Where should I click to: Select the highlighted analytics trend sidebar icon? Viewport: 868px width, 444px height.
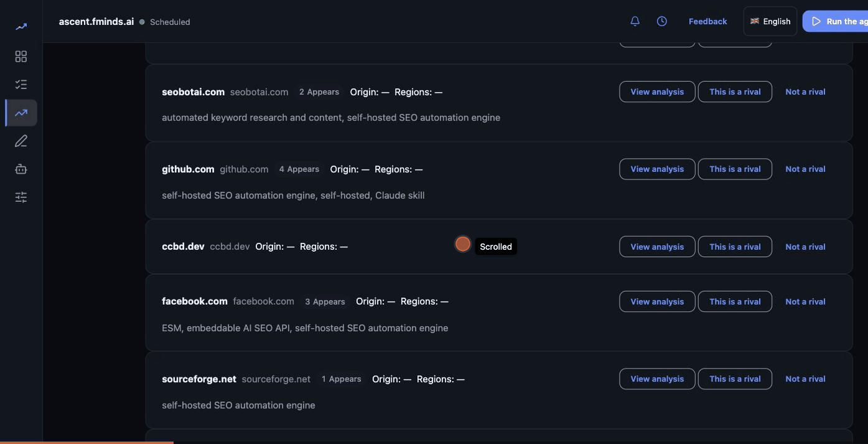point(21,113)
